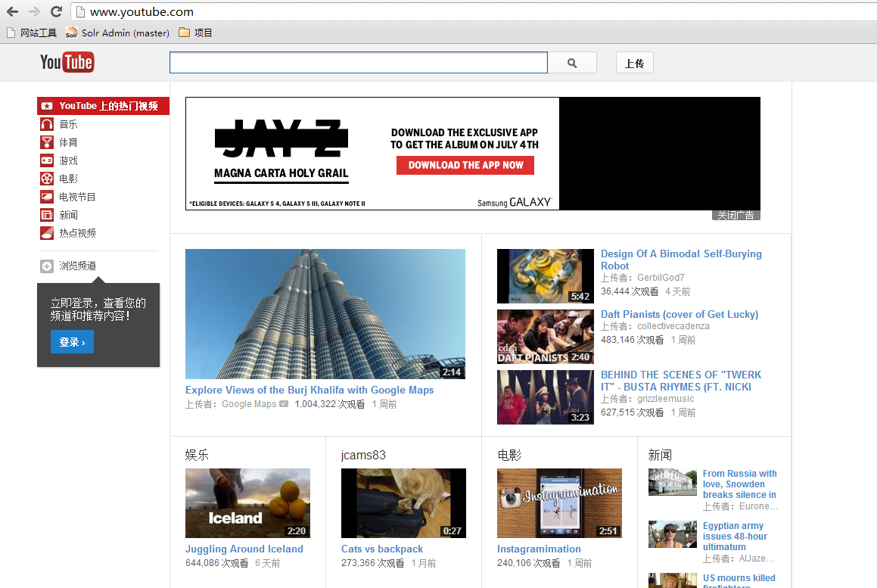Click the trophy icon beside 体育
This screenshot has height=588, width=877.
pyautogui.click(x=47, y=143)
